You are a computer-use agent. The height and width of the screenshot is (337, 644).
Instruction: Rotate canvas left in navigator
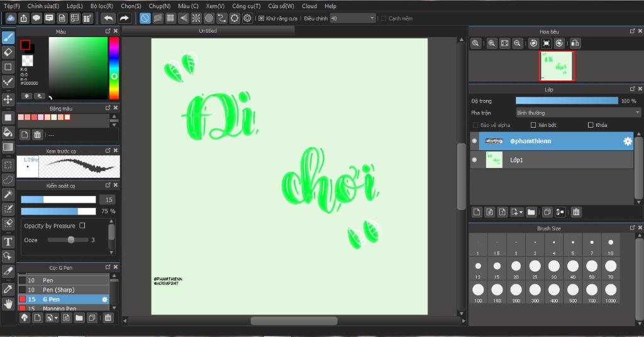click(533, 43)
